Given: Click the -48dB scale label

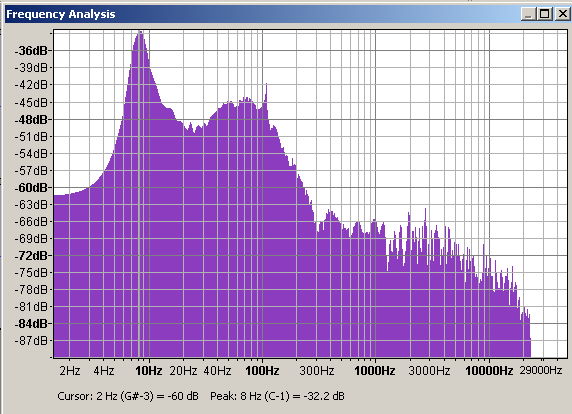Looking at the screenshot, I should pos(31,119).
